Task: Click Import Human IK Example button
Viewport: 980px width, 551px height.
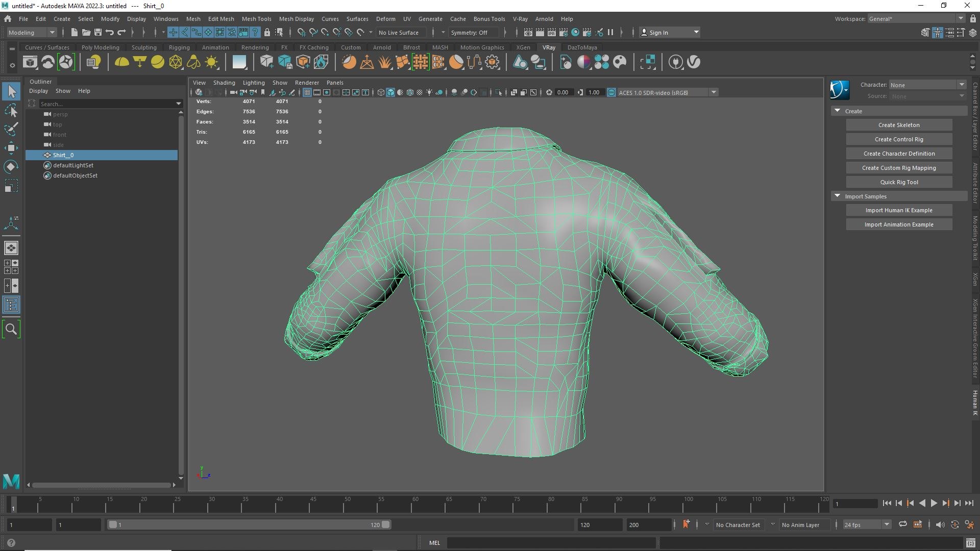Action: click(x=899, y=210)
